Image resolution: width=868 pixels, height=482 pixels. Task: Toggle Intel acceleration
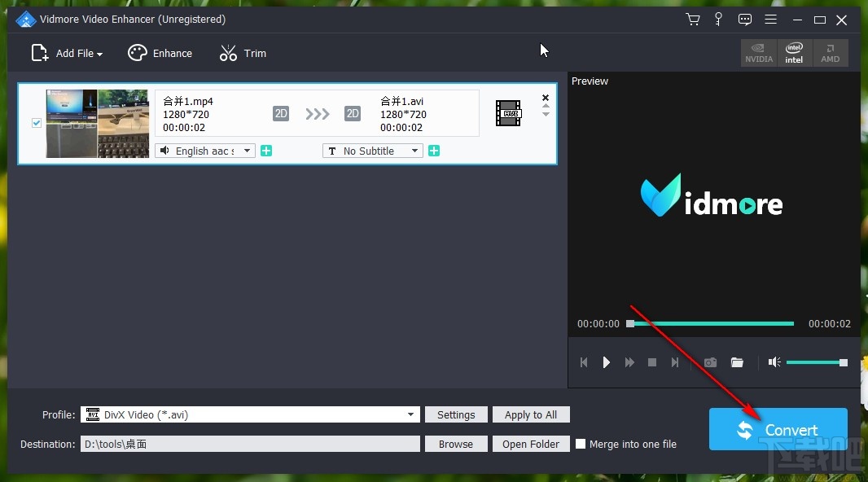795,53
